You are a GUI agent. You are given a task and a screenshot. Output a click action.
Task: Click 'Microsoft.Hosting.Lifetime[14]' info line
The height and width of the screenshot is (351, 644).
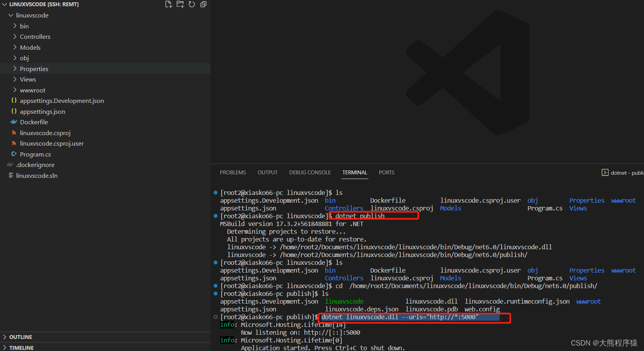pos(293,325)
